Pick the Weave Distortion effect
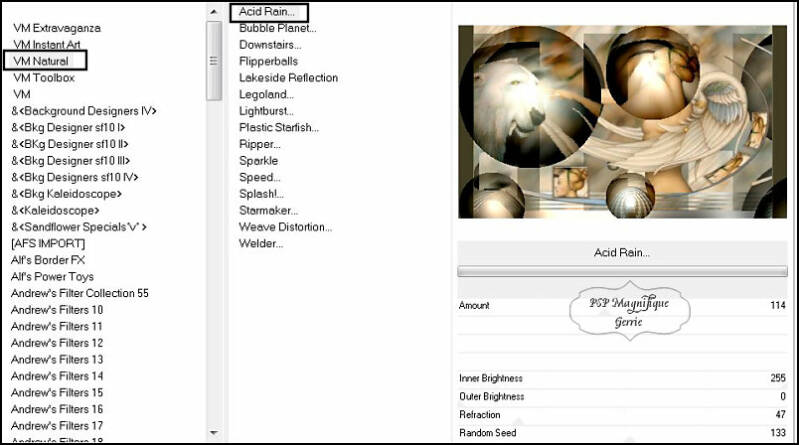 tap(285, 227)
